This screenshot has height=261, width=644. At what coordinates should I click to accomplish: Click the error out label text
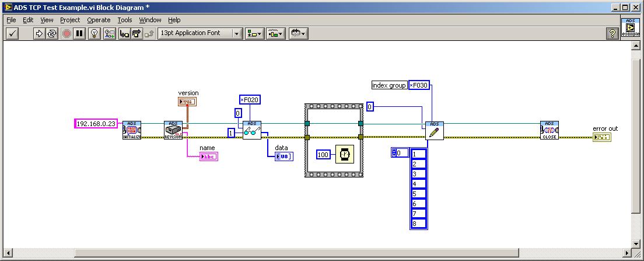[x=605, y=128]
